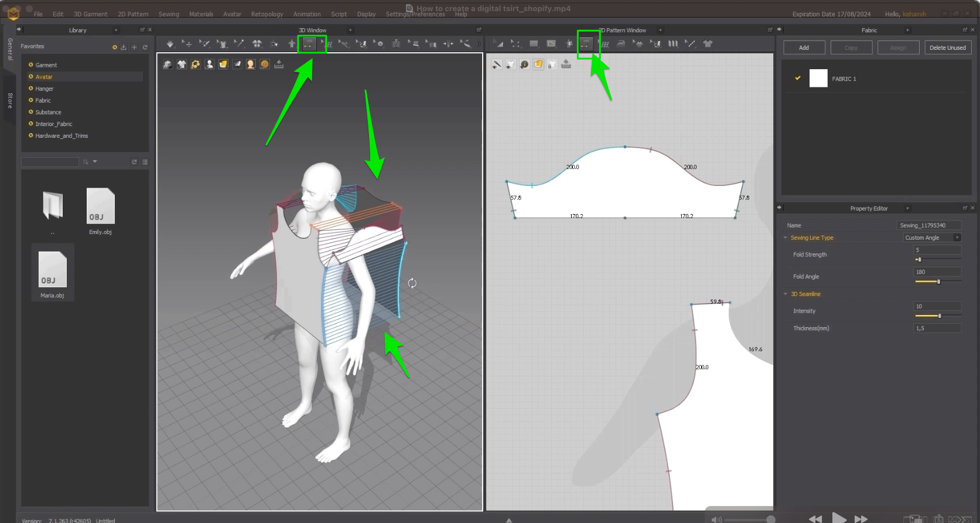Open the Sewing Line Type Custom Angle dropdown

point(932,237)
